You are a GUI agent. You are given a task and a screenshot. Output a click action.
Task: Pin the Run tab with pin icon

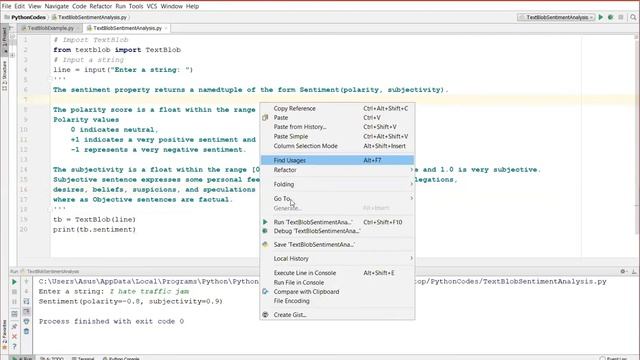tap(14, 326)
